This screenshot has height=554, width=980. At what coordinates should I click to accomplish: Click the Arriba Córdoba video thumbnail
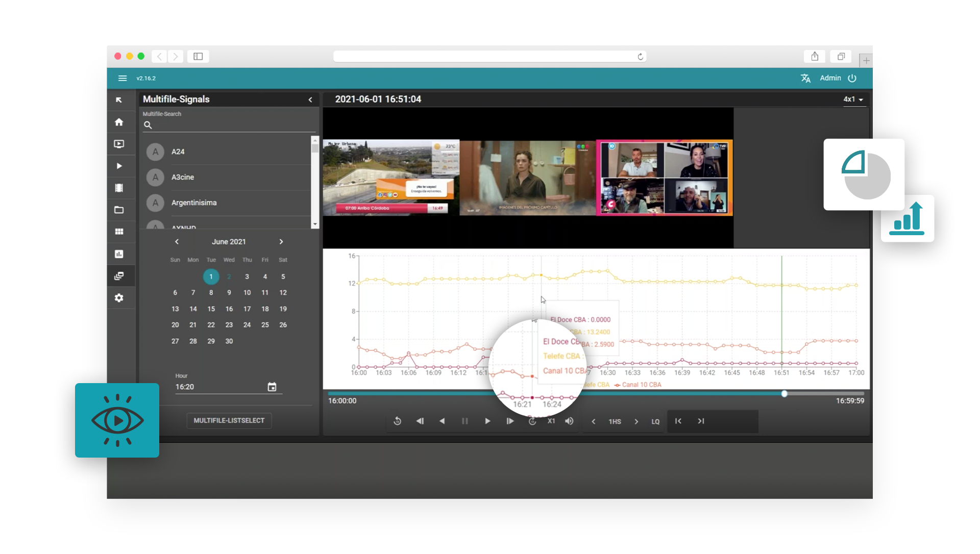[391, 178]
